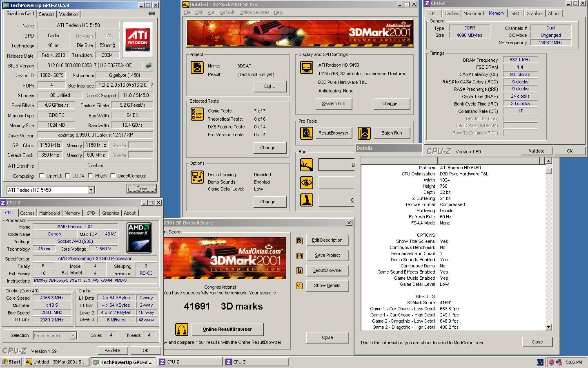Open the Processor #1 selection dropdown
Viewport: 588px width, 368px height.
coord(73,336)
